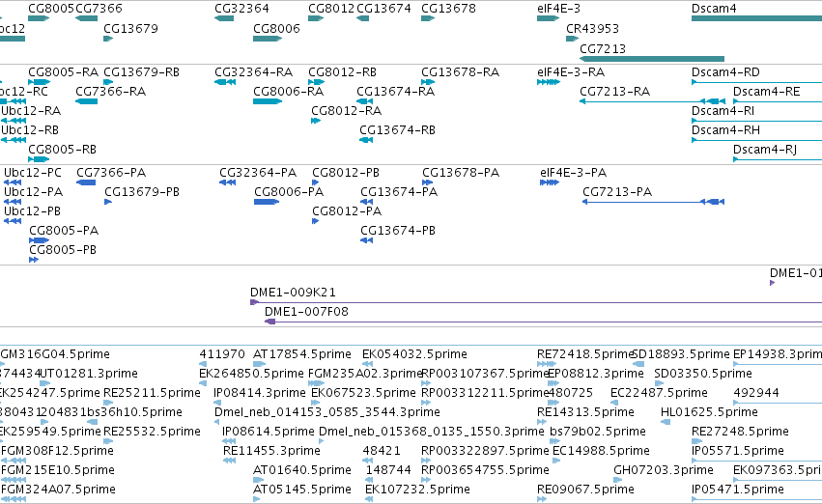Select the AT17854.5prime EST label
The height and width of the screenshot is (504, 822).
(302, 354)
